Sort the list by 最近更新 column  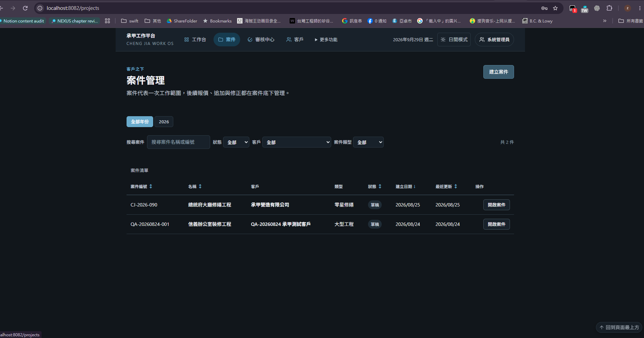[x=447, y=186]
